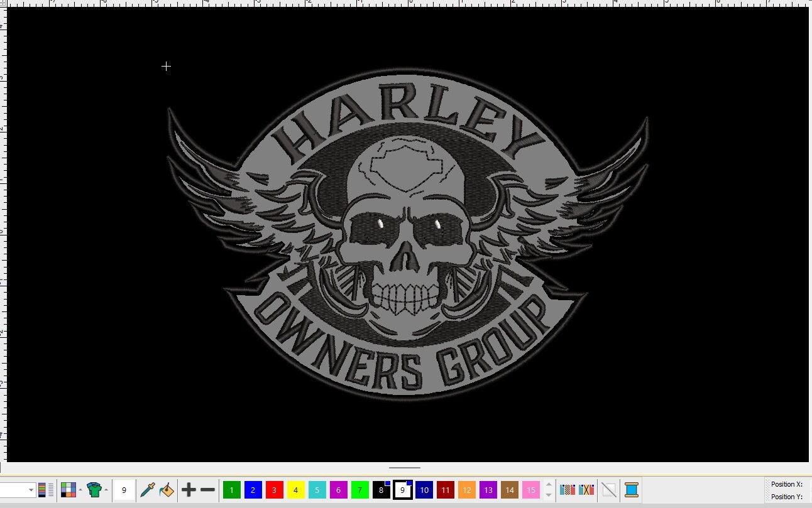Click the striped thread colors icon
The width and height of the screenshot is (812, 508).
568,490
